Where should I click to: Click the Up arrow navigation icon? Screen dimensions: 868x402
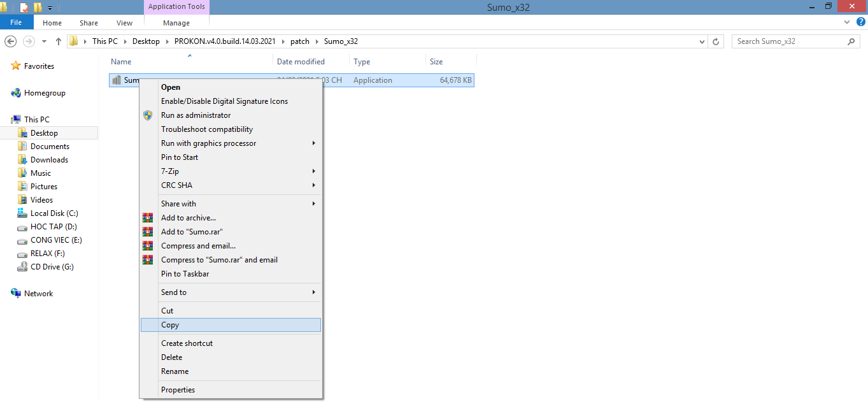point(59,41)
